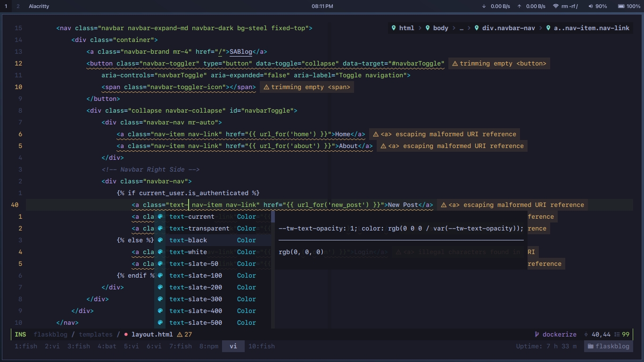Click palette icon beside text-slate-50

[160, 263]
